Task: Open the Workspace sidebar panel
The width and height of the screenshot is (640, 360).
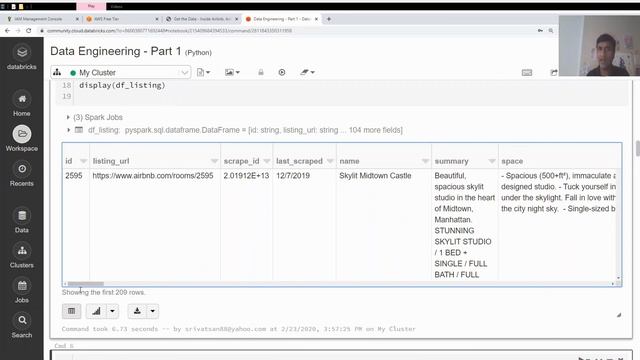Action: point(22,139)
